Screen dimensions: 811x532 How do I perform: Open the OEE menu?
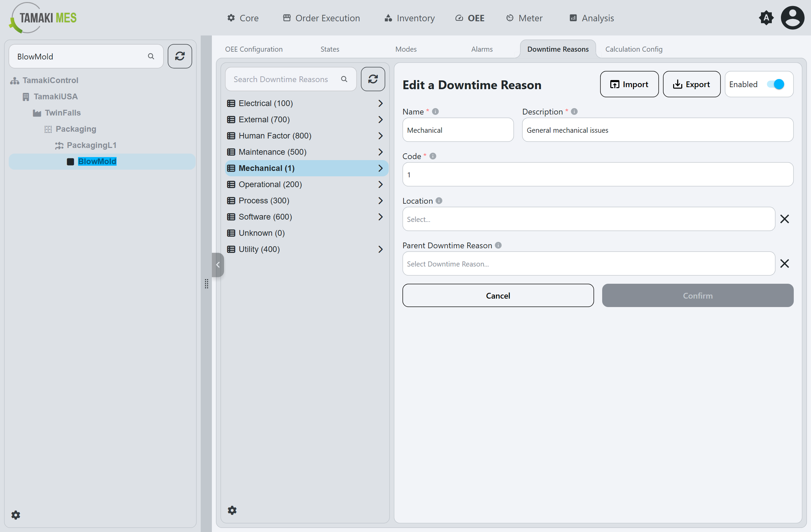pos(470,18)
